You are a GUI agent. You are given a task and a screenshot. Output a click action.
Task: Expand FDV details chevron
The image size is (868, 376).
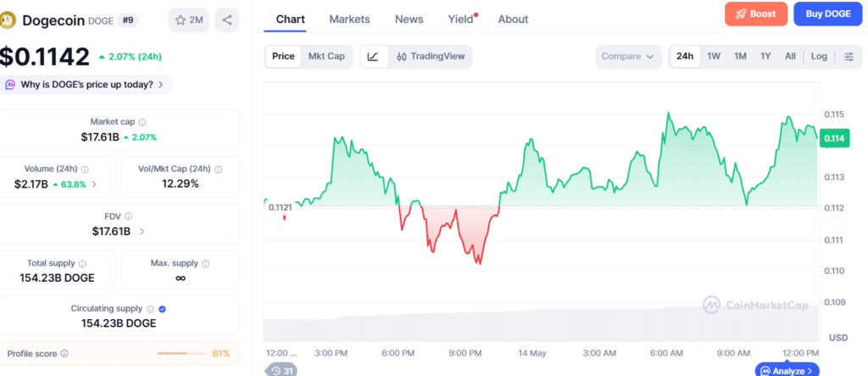coord(142,232)
